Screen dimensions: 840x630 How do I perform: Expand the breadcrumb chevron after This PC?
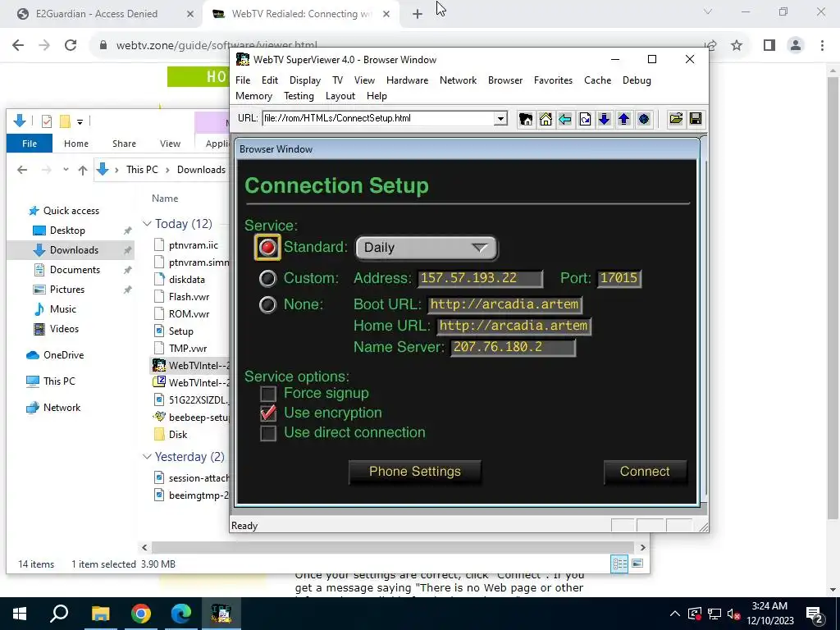(x=167, y=170)
